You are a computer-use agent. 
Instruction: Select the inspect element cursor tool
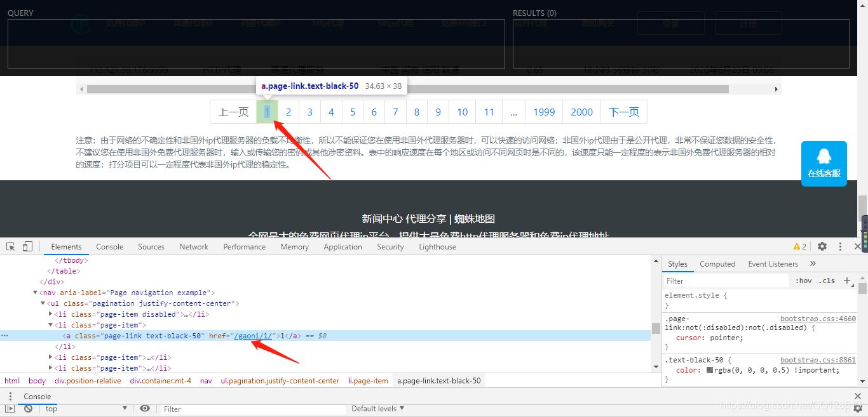[10, 246]
